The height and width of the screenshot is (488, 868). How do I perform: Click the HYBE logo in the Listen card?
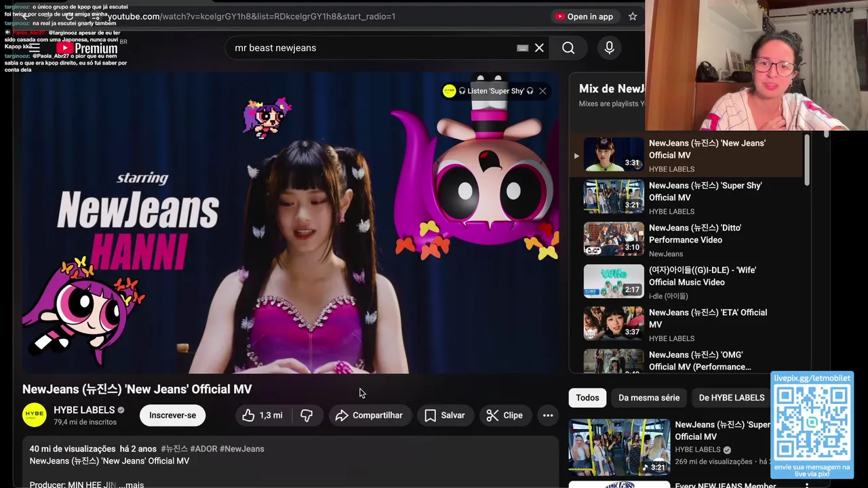click(449, 91)
